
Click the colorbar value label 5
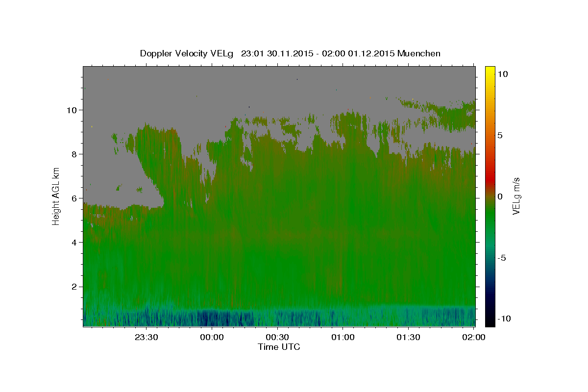[x=500, y=135]
